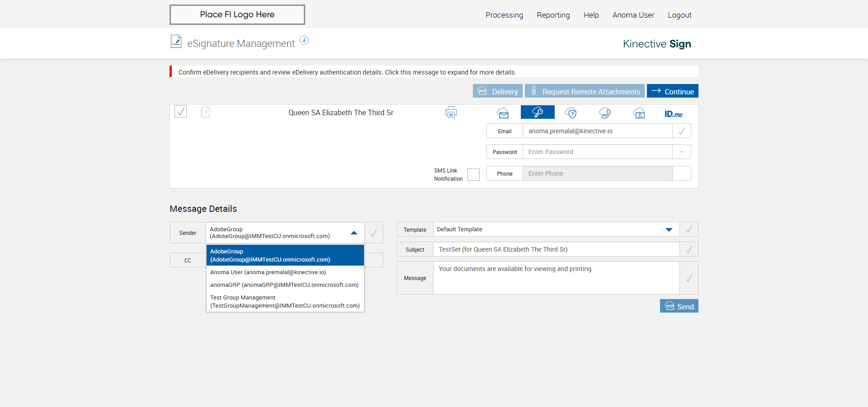The width and height of the screenshot is (868, 407).
Task: Pick Anoma User from the sender list
Action: click(x=268, y=272)
